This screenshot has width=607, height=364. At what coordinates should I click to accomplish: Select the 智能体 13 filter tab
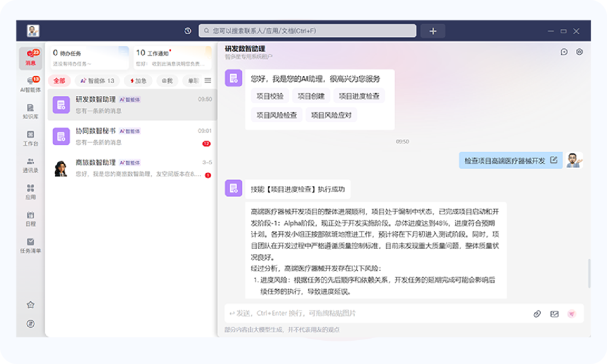tap(97, 80)
